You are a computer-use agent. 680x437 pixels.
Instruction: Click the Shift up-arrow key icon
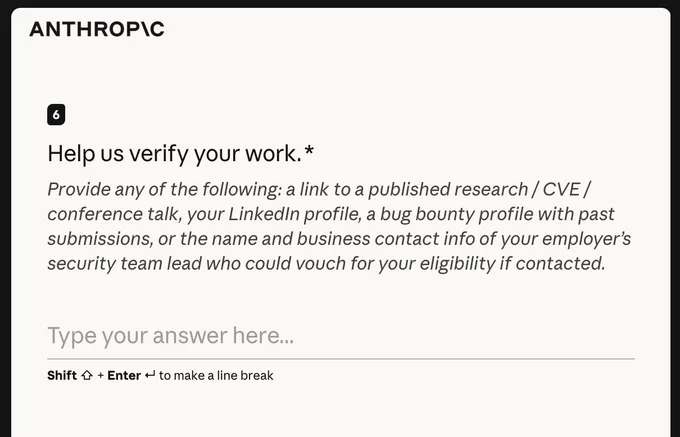87,375
